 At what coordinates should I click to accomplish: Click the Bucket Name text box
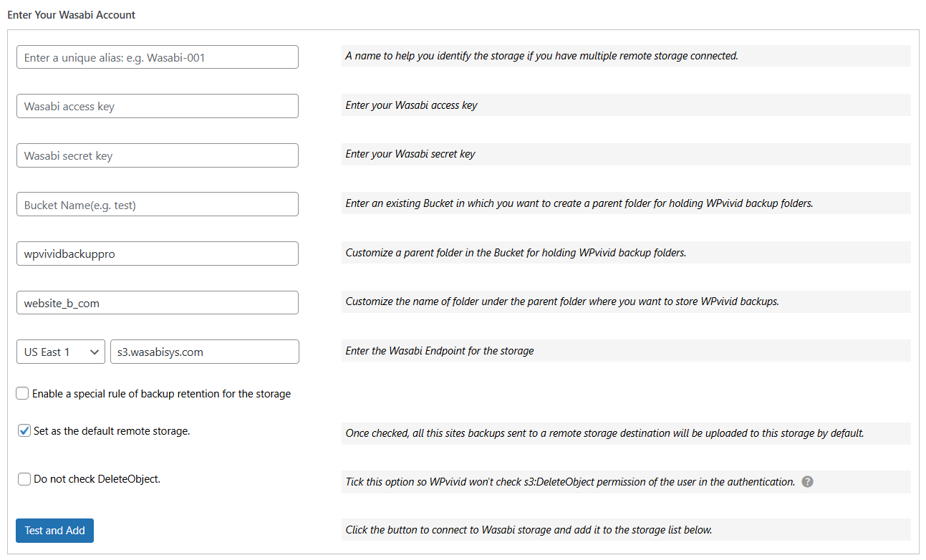click(x=158, y=205)
